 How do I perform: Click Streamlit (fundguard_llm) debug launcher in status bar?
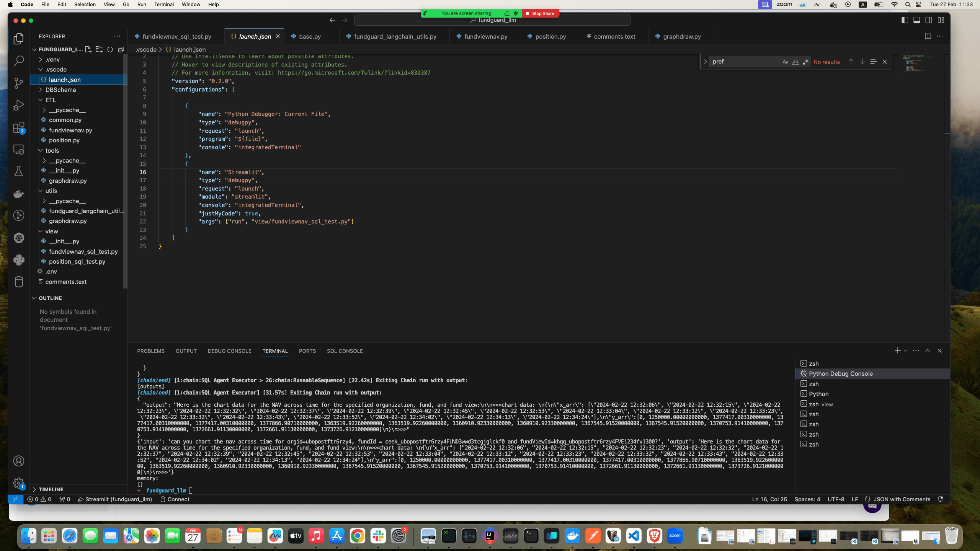(x=115, y=499)
